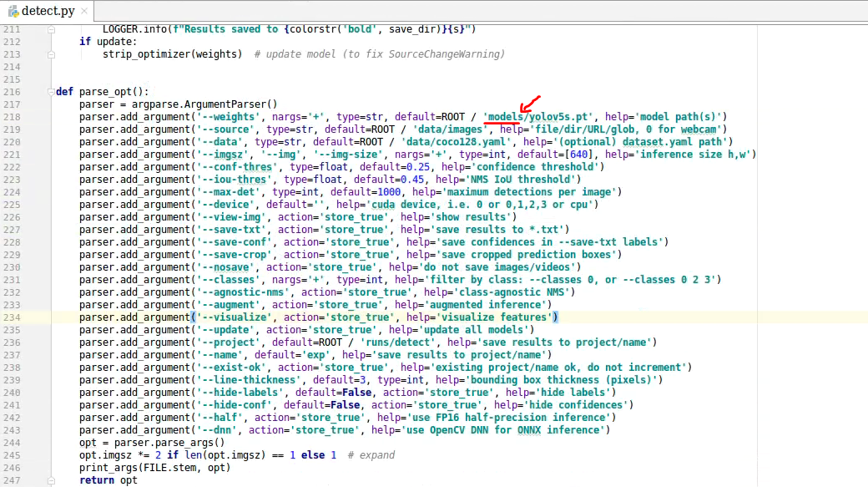Viewport: 868px width, 487px height.
Task: Click the 'runs/detect' default path
Action: click(397, 342)
